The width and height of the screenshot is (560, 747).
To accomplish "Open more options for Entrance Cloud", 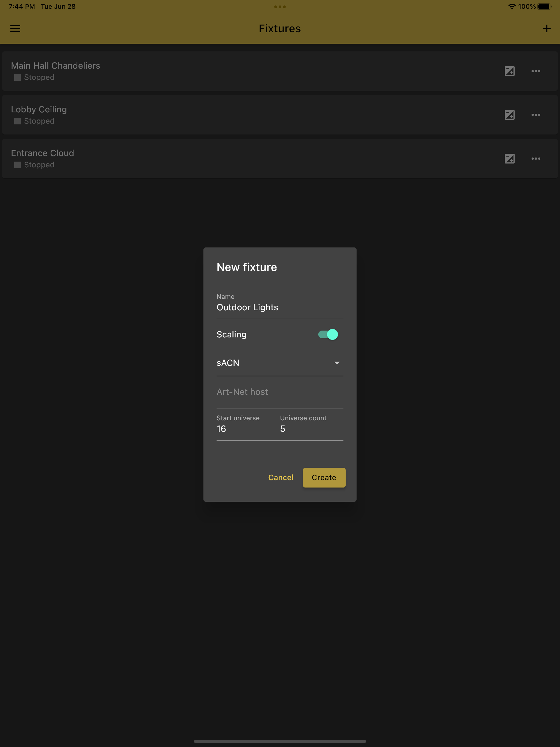I will pos(536,159).
